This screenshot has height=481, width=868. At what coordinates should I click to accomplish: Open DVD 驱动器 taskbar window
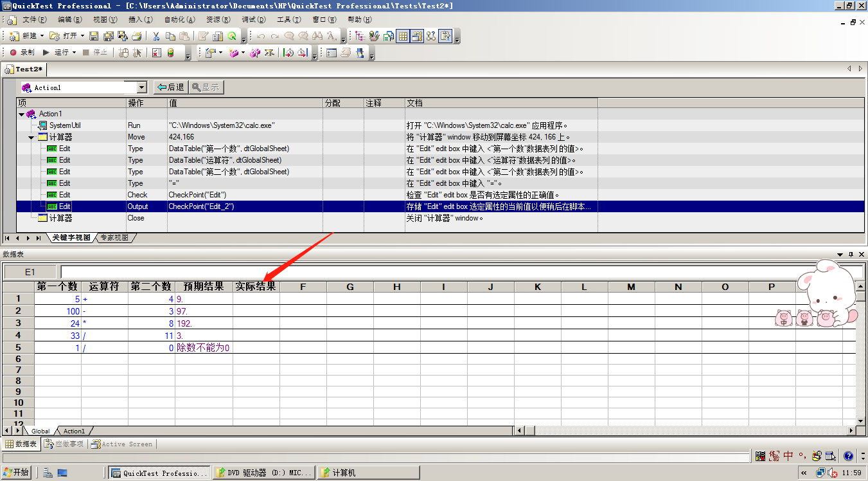click(263, 473)
